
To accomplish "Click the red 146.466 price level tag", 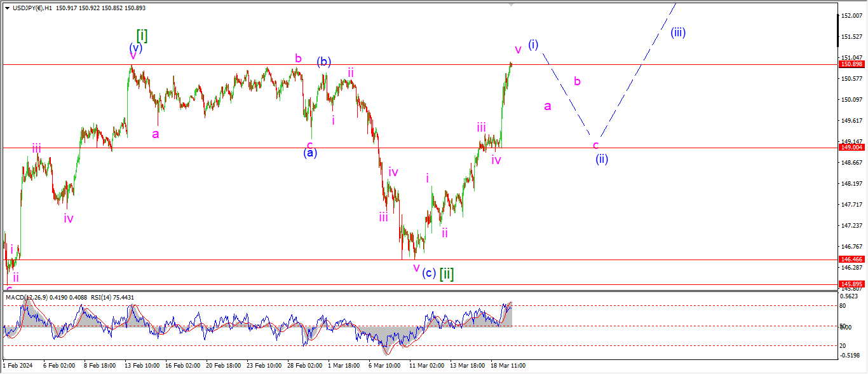I will tap(851, 260).
